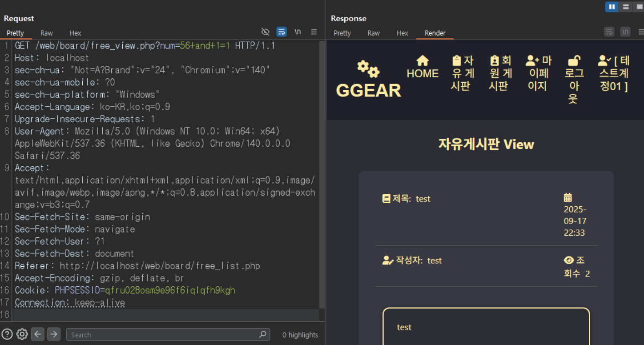Screen dimensions: 644x345
Task: Toggle word wrap icon in Request panel
Action: point(282,32)
